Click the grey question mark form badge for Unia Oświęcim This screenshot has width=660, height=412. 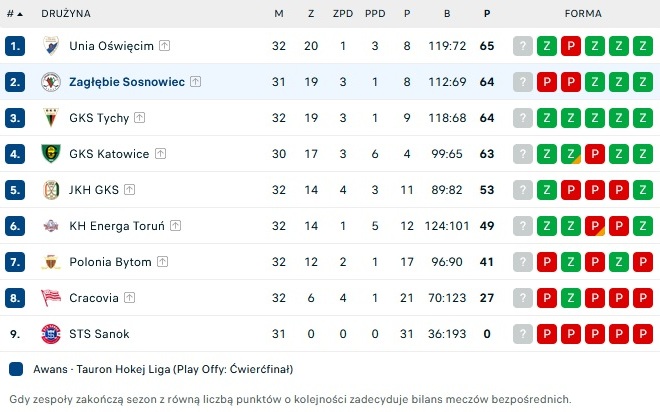(522, 46)
